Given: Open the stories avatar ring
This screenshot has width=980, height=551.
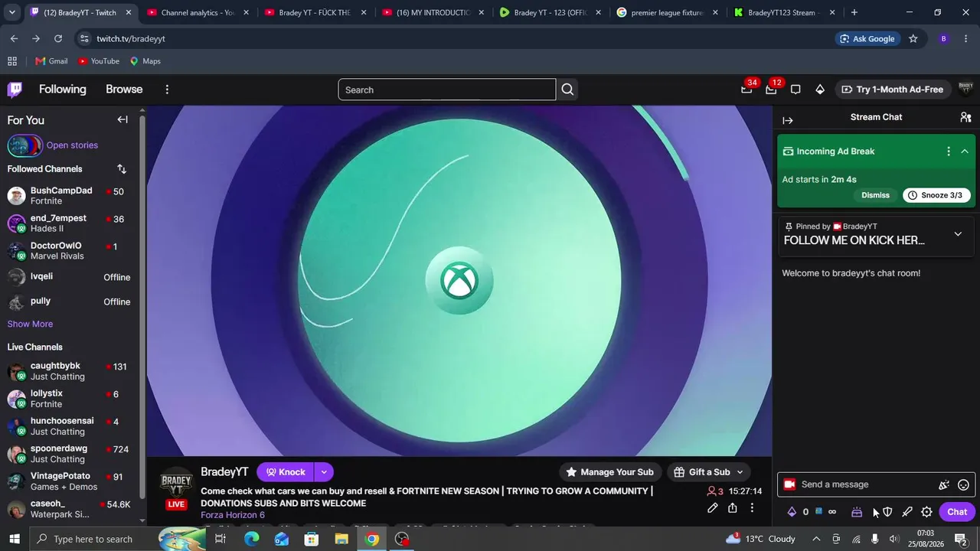Looking at the screenshot, I should 24,145.
